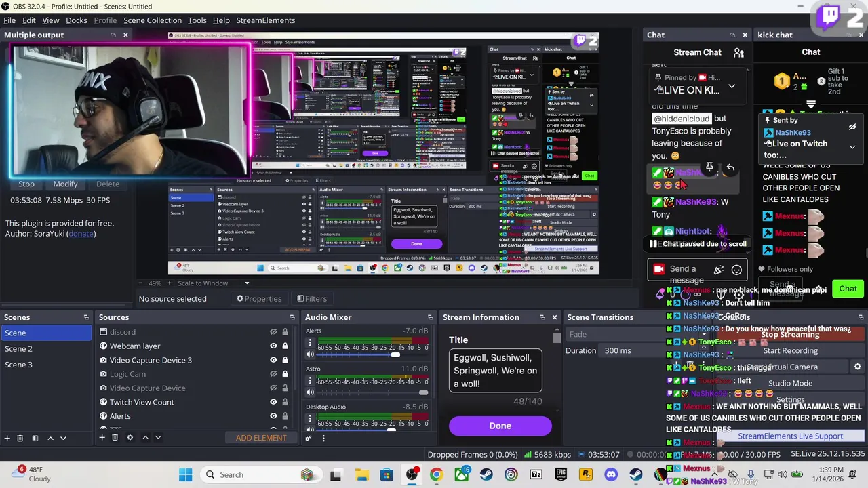
Task: Open Virtual Camera settings gear
Action: [857, 367]
